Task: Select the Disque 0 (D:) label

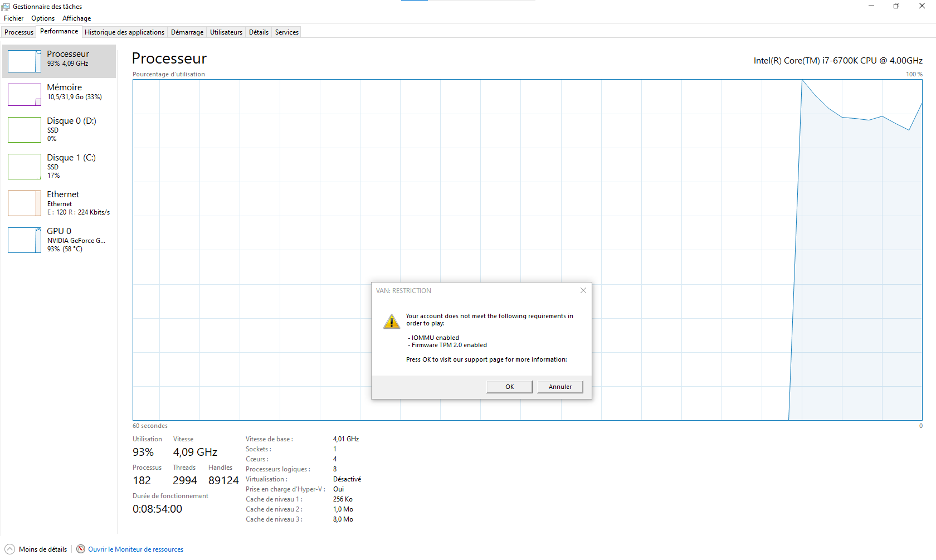Action: point(72,121)
